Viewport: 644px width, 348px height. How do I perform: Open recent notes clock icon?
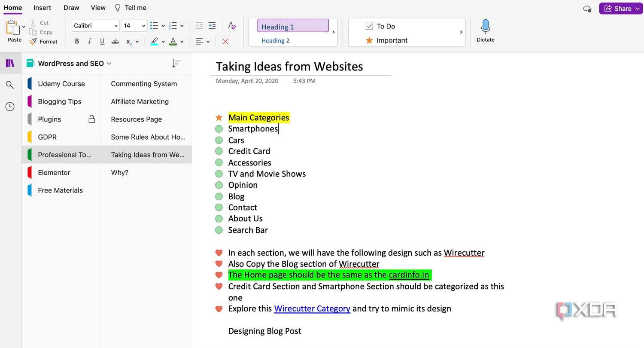click(x=10, y=107)
